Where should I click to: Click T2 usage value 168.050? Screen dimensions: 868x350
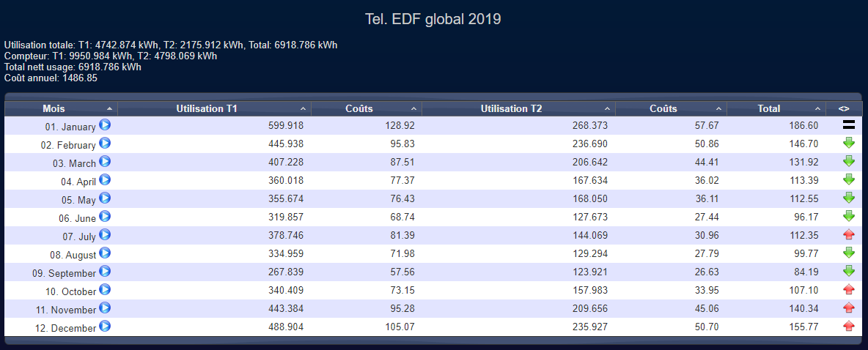[x=589, y=198]
